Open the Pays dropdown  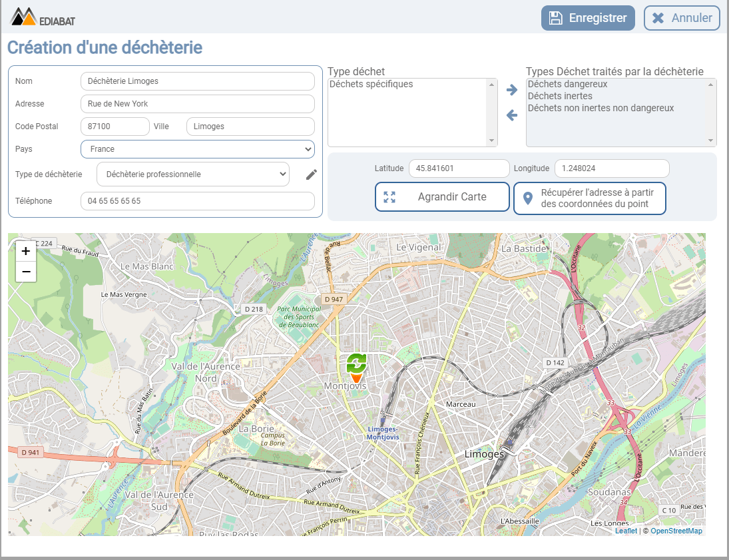coord(197,149)
